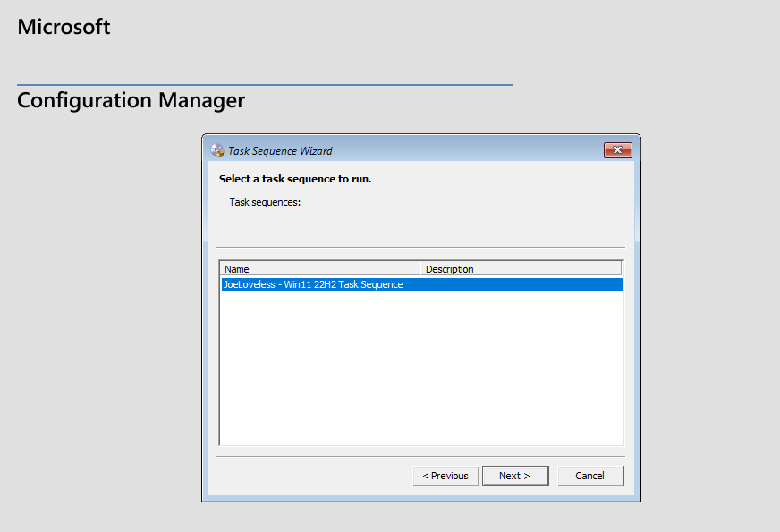Click the divider between Name and Description columns

click(420, 268)
